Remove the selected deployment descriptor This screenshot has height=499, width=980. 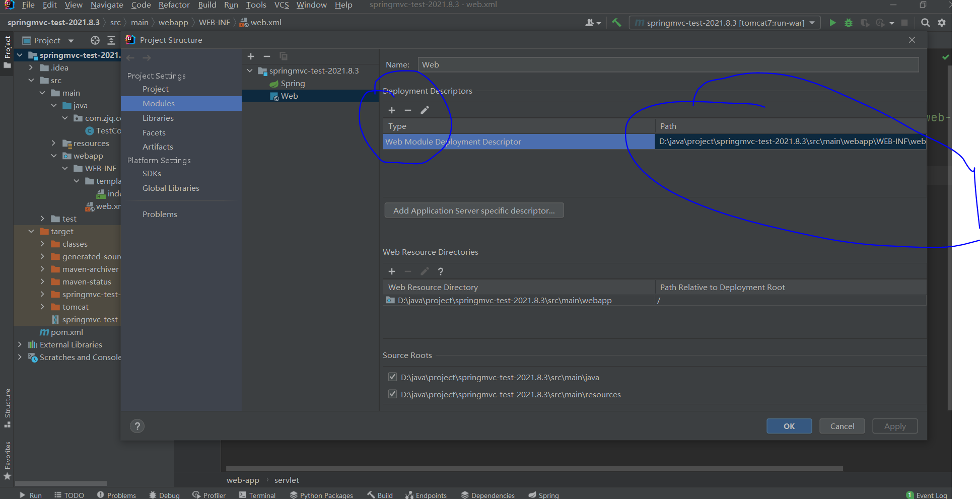tap(408, 110)
